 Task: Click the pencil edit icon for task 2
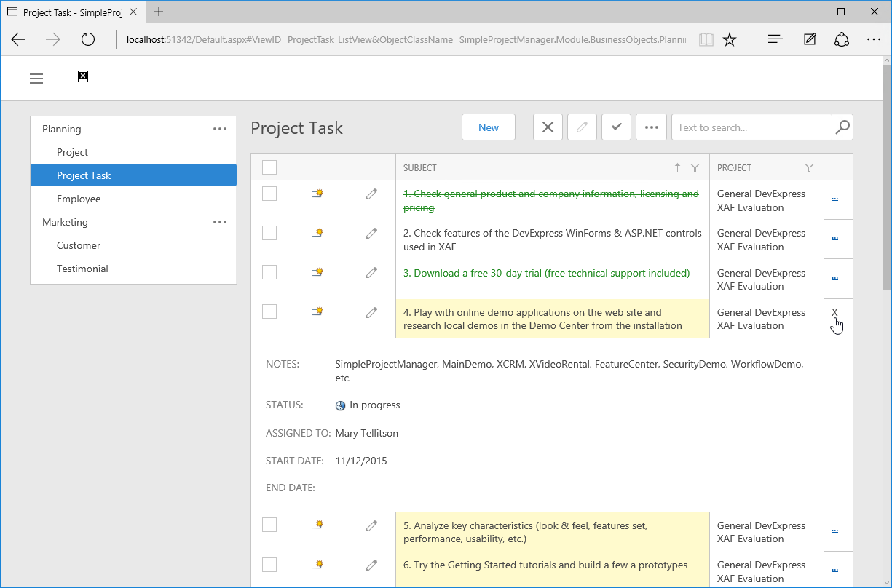click(371, 234)
